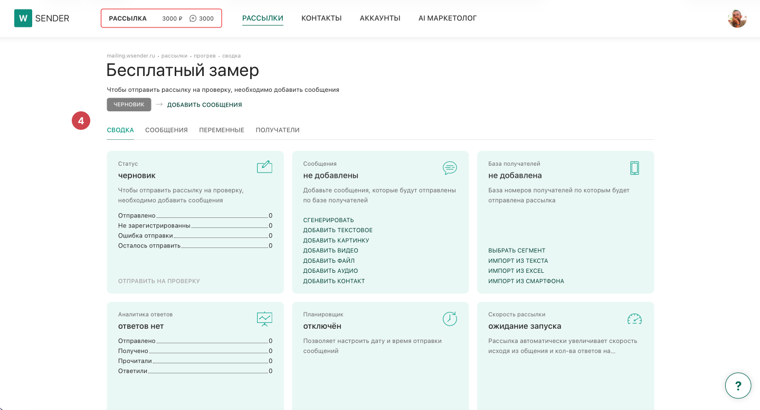Click the speedometer icon in Скорость рассылки card

click(x=634, y=319)
